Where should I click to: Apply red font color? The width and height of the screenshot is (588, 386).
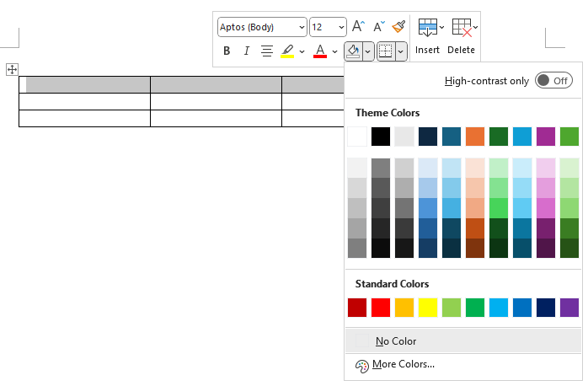pos(320,51)
